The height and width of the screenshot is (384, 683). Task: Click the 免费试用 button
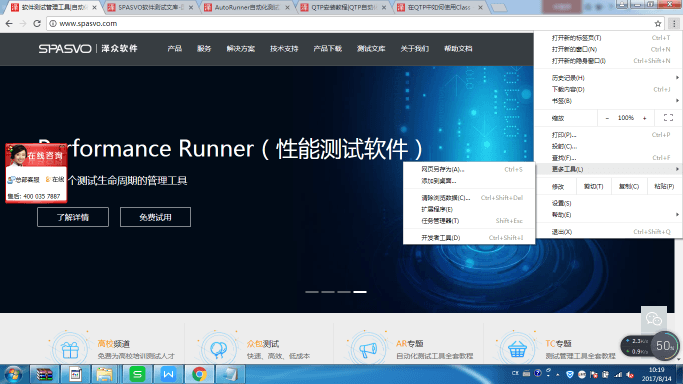[x=156, y=217]
